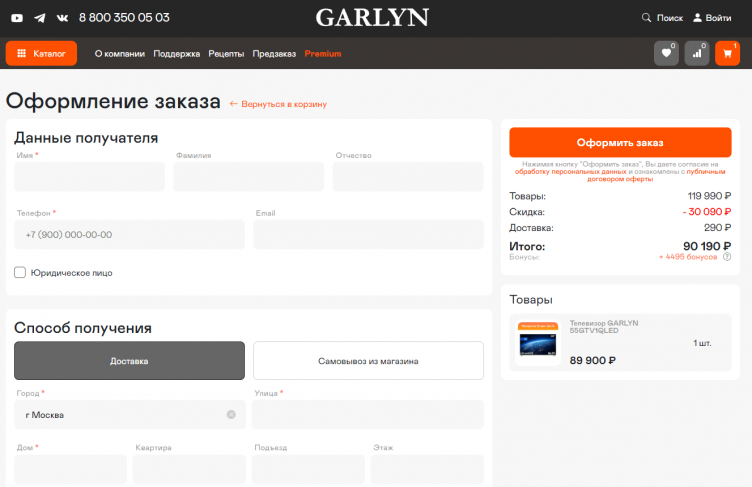Click the product price 89 900 ₽
The width and height of the screenshot is (752, 487).
pos(592,360)
